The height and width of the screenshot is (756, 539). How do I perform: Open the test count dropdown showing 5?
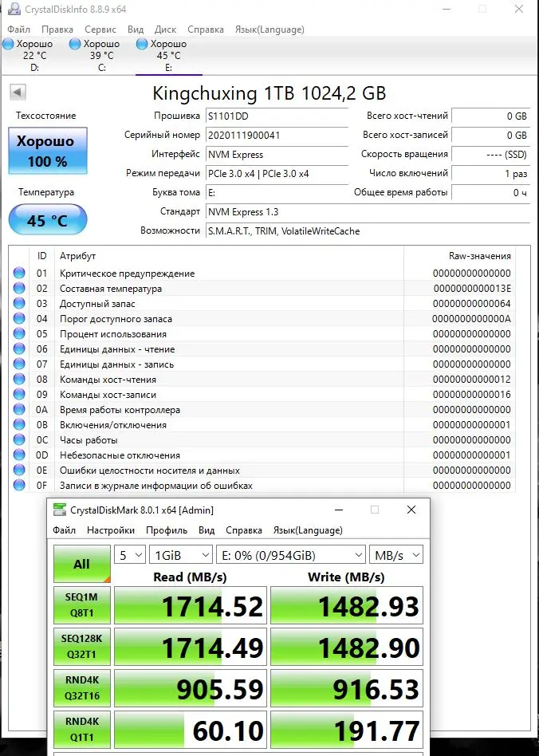[130, 555]
